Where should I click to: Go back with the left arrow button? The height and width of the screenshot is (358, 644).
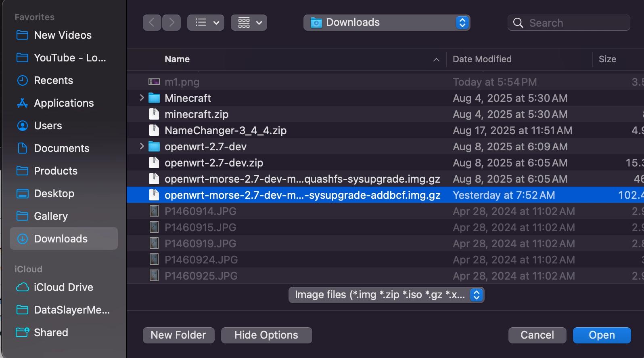pyautogui.click(x=152, y=23)
